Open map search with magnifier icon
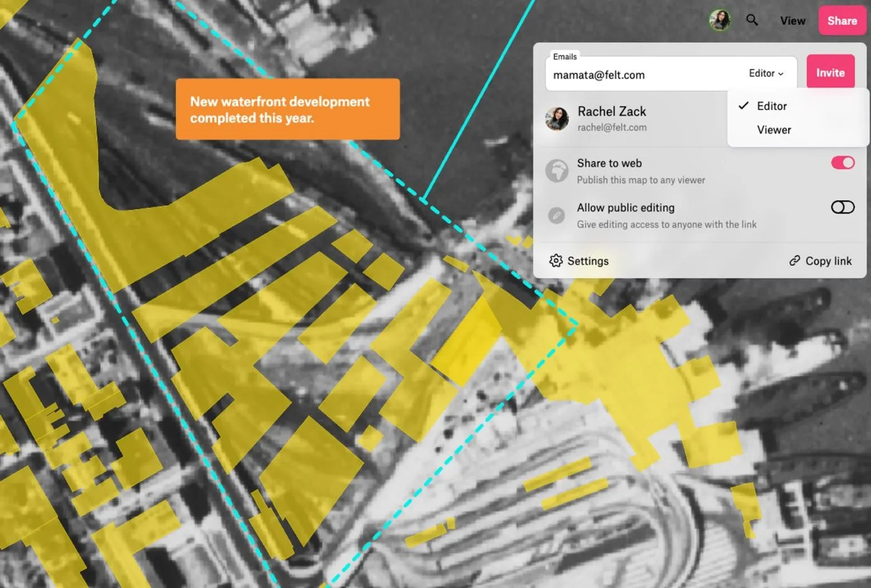This screenshot has width=871, height=588. 752,20
